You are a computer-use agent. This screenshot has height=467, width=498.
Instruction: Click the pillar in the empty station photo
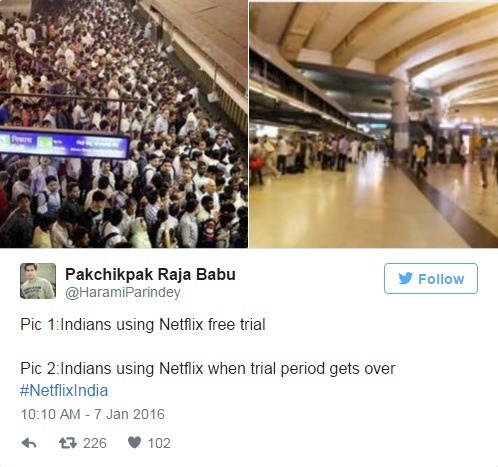[x=400, y=120]
